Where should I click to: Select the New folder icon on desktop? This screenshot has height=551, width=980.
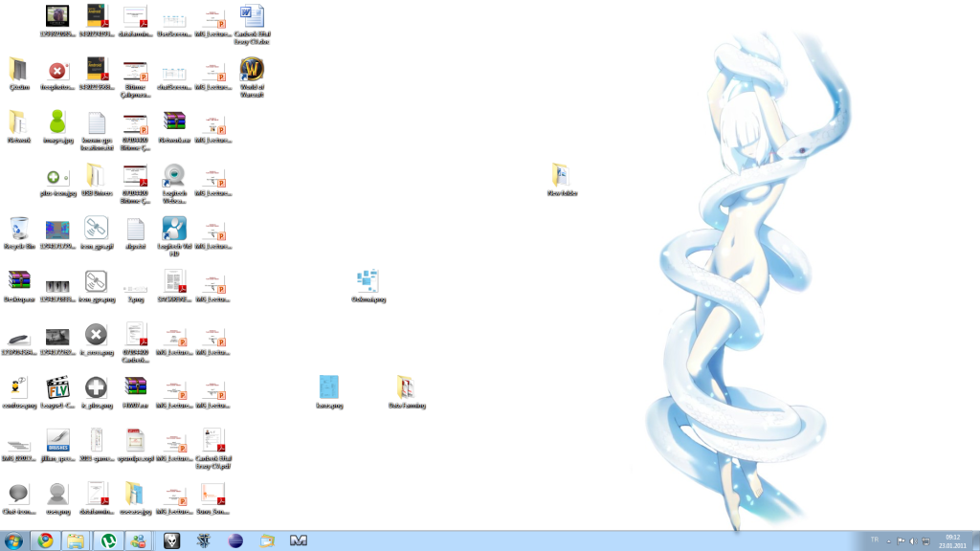pos(561,177)
